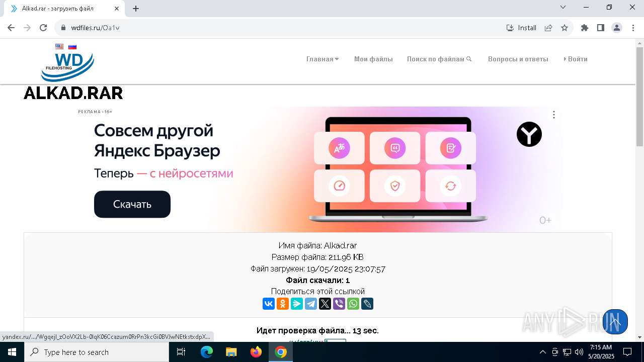The image size is (644, 362).
Task: Click 'Идет проверка файла' countdown text
Action: click(x=317, y=330)
